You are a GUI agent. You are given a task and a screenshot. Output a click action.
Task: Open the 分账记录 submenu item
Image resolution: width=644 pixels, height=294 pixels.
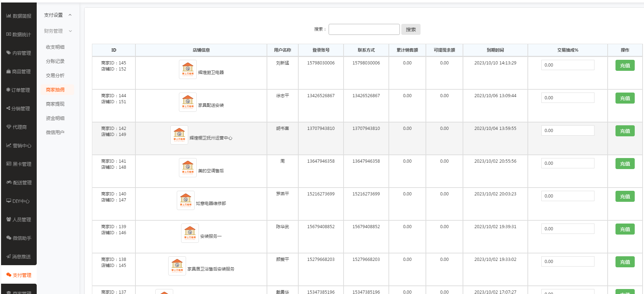point(55,61)
